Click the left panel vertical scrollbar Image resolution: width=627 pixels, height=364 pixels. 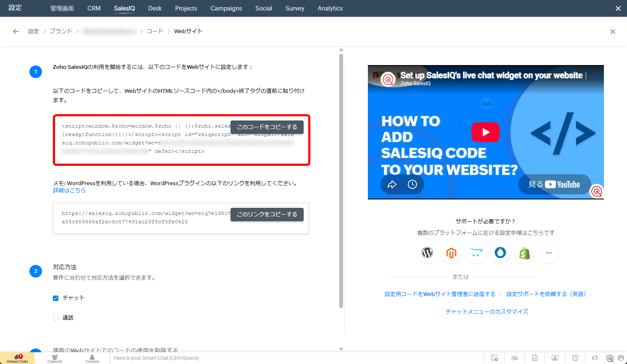(341, 181)
